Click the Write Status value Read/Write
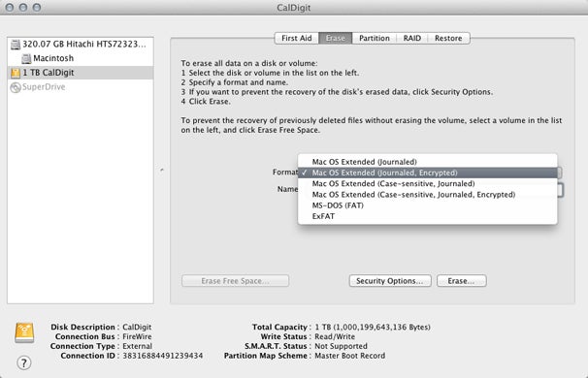 (x=335, y=336)
